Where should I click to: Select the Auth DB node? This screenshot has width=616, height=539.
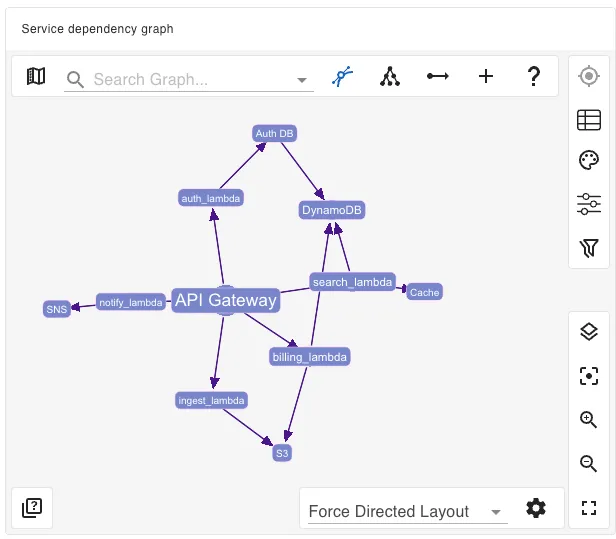pos(274,134)
